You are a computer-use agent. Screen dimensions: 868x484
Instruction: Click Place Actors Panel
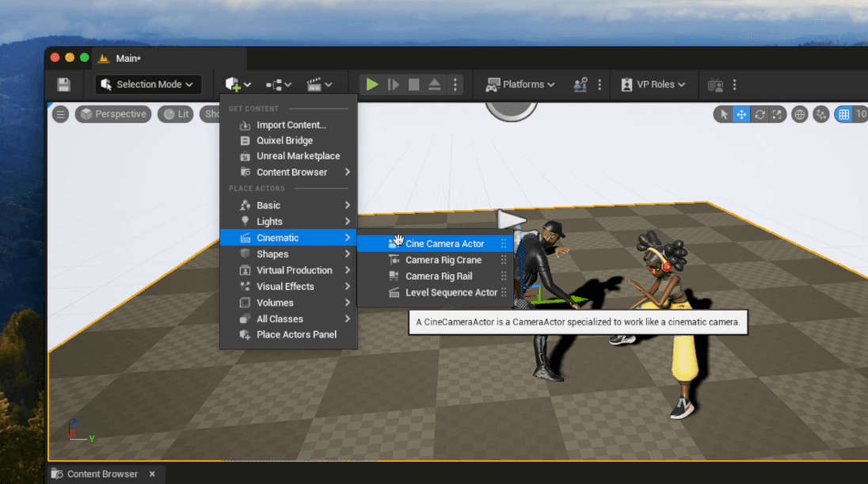(296, 334)
